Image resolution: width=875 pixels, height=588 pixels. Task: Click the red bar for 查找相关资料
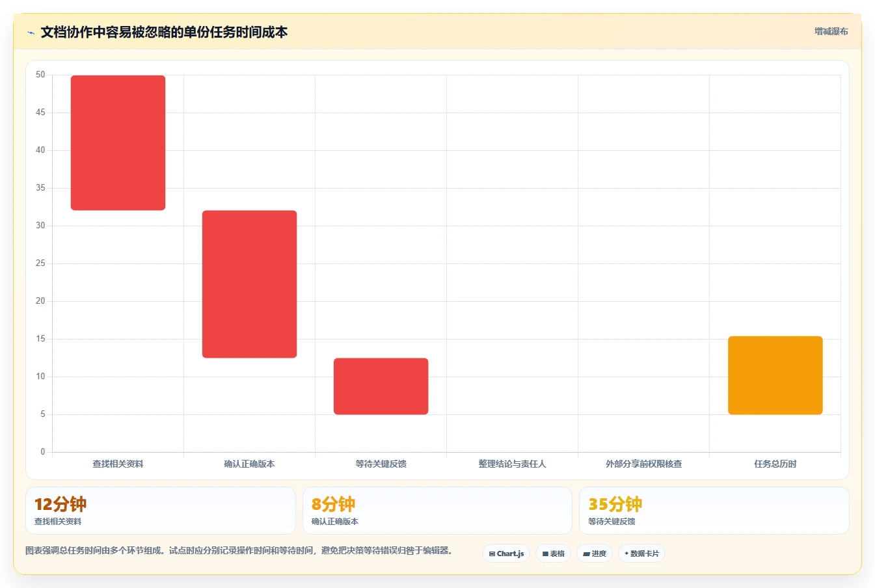point(118,142)
